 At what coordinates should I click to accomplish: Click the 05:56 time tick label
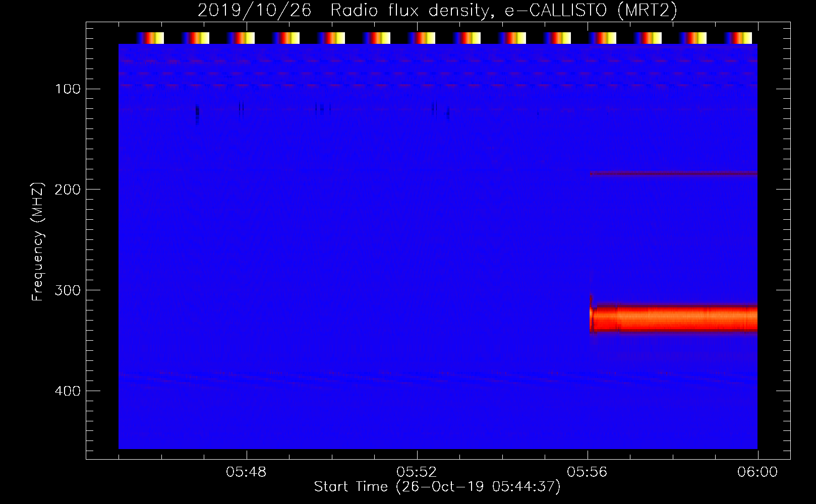point(587,472)
